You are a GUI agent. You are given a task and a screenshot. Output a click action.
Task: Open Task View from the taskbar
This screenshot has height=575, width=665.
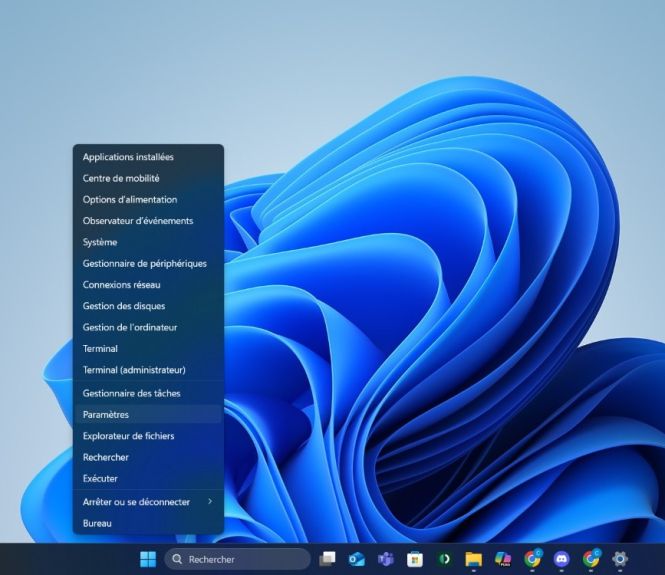pos(327,559)
